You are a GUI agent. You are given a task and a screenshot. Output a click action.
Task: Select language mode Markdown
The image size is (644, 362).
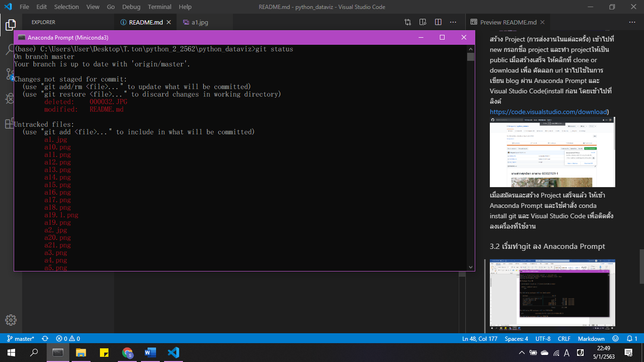coord(591,338)
